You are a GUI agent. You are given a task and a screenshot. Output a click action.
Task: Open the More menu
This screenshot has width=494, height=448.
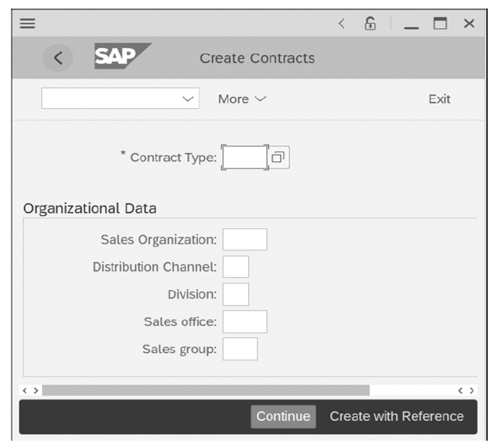coord(240,99)
